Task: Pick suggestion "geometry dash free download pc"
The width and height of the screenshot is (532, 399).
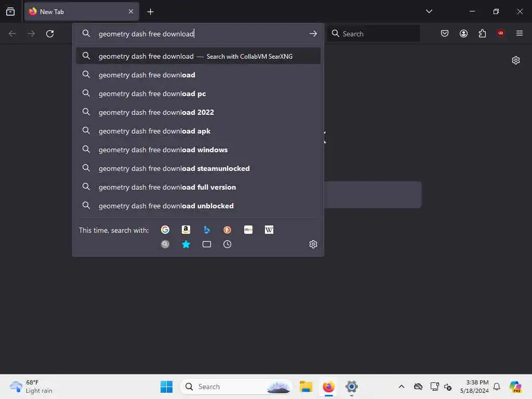Action: pyautogui.click(x=198, y=94)
